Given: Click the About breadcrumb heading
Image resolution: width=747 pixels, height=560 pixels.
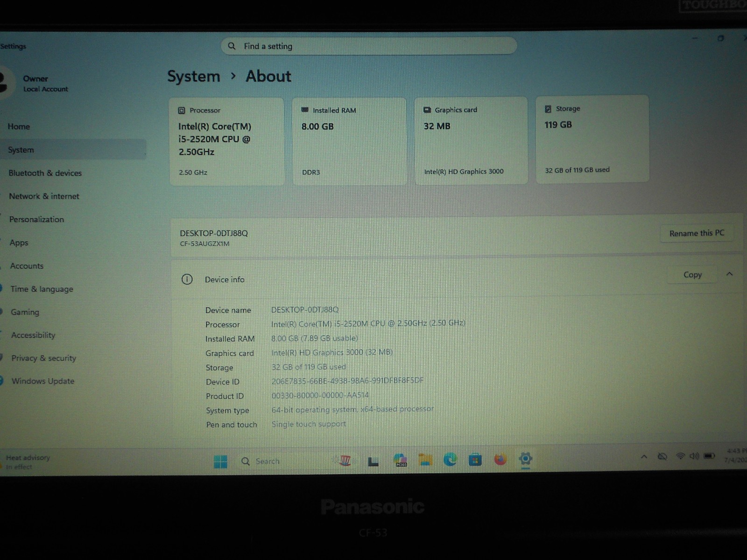Looking at the screenshot, I should (x=268, y=76).
